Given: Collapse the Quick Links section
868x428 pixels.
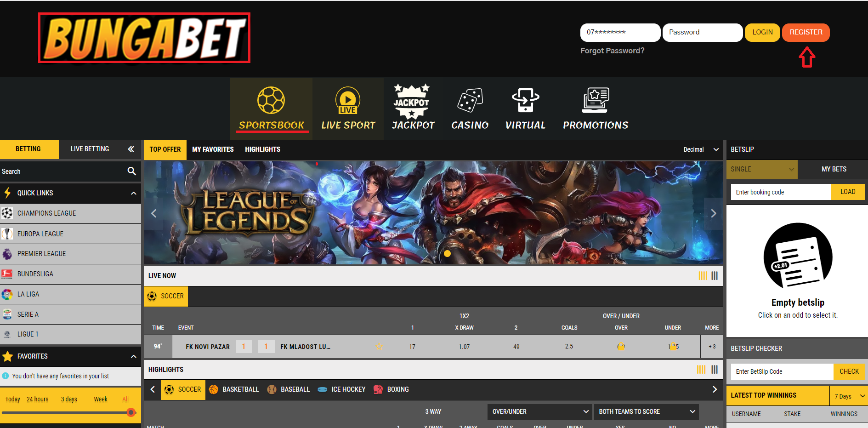Looking at the screenshot, I should click(133, 193).
